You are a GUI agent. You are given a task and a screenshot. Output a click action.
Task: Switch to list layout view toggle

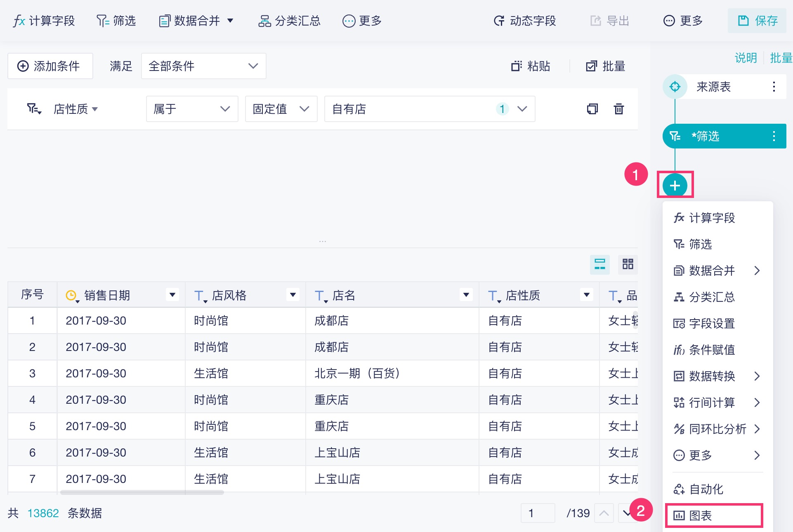(599, 264)
